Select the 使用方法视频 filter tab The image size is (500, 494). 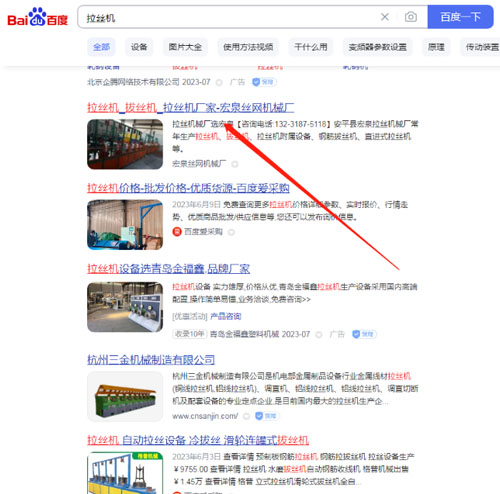[248, 47]
